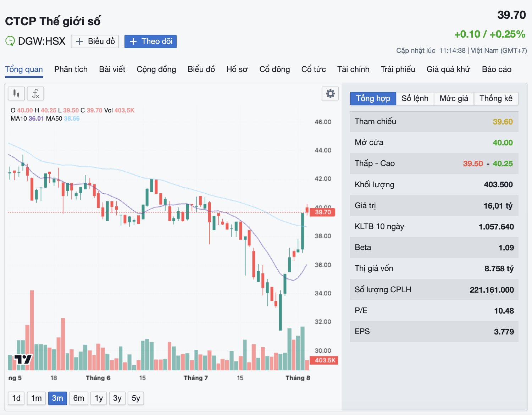Viewport: 532px width, 415px height.
Task: Open the fx indicators menu
Action: tap(35, 94)
